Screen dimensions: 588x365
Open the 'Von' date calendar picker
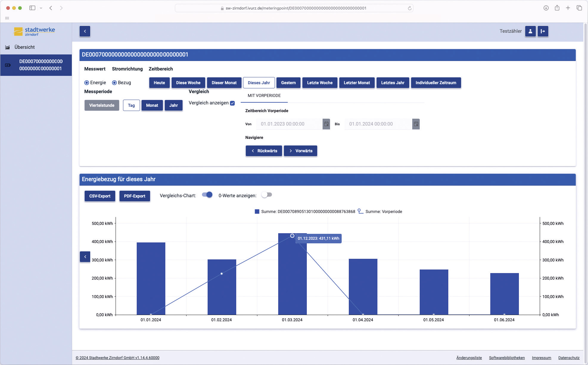(x=326, y=124)
